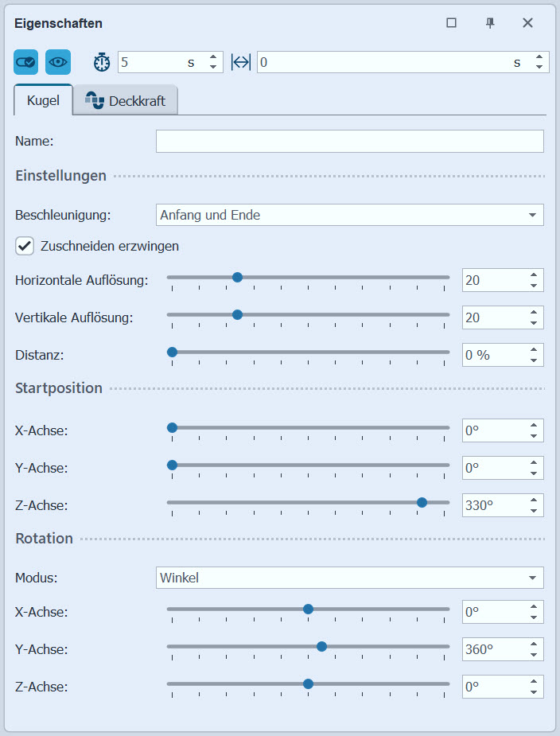Viewport: 560px width, 736px height.
Task: Select the Kugel tab
Action: tap(43, 101)
